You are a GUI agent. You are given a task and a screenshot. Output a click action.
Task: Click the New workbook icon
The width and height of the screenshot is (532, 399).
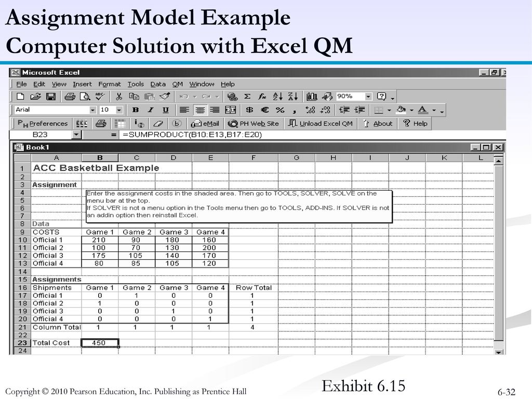point(20,97)
